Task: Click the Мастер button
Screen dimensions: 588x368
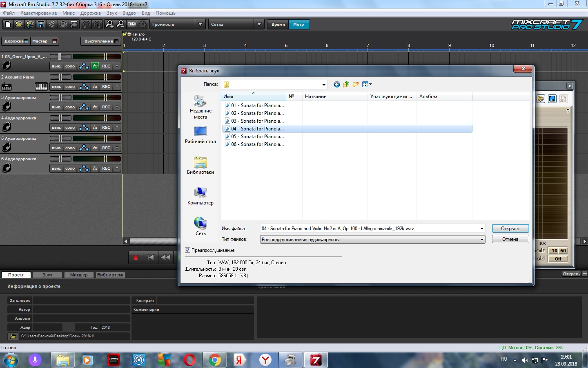Action: (x=45, y=41)
